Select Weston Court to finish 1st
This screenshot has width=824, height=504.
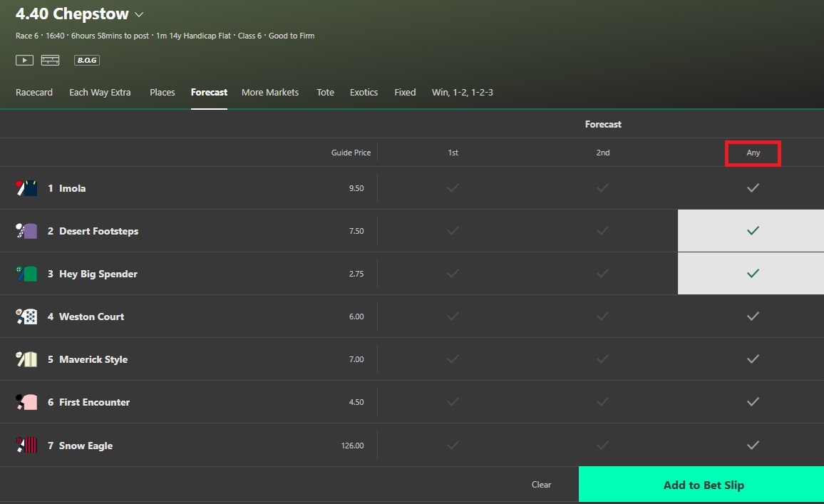coord(453,316)
